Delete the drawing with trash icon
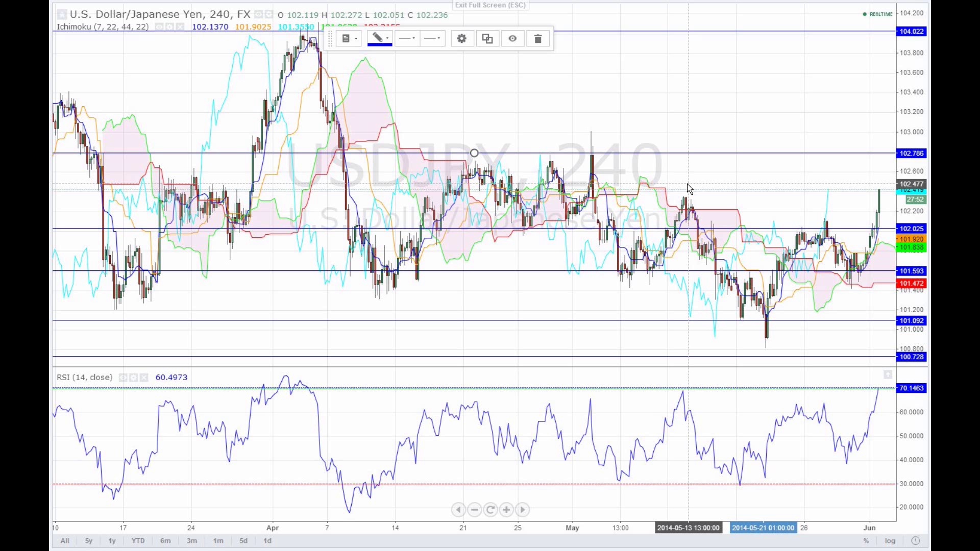The height and width of the screenshot is (551, 980). click(538, 39)
